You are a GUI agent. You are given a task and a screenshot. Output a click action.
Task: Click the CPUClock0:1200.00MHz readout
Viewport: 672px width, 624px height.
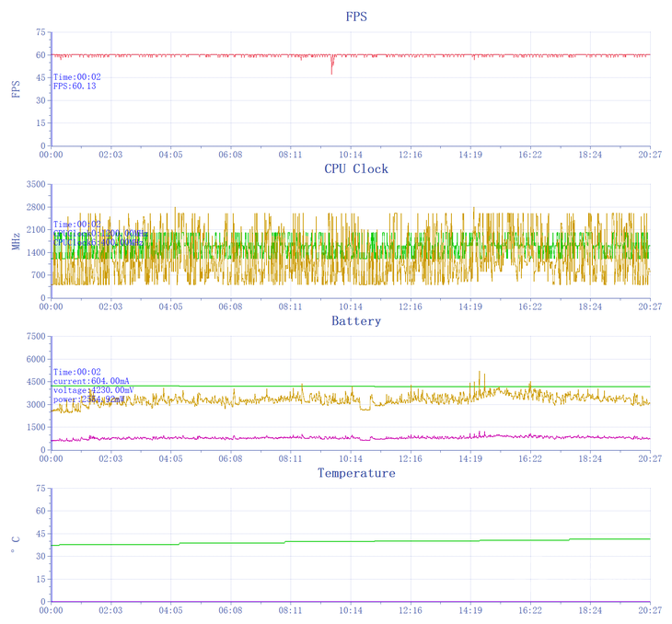(100, 234)
